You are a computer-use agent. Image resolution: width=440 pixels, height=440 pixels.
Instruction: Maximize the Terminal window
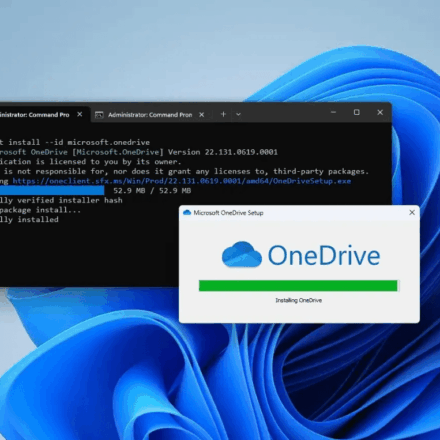[x=357, y=112]
